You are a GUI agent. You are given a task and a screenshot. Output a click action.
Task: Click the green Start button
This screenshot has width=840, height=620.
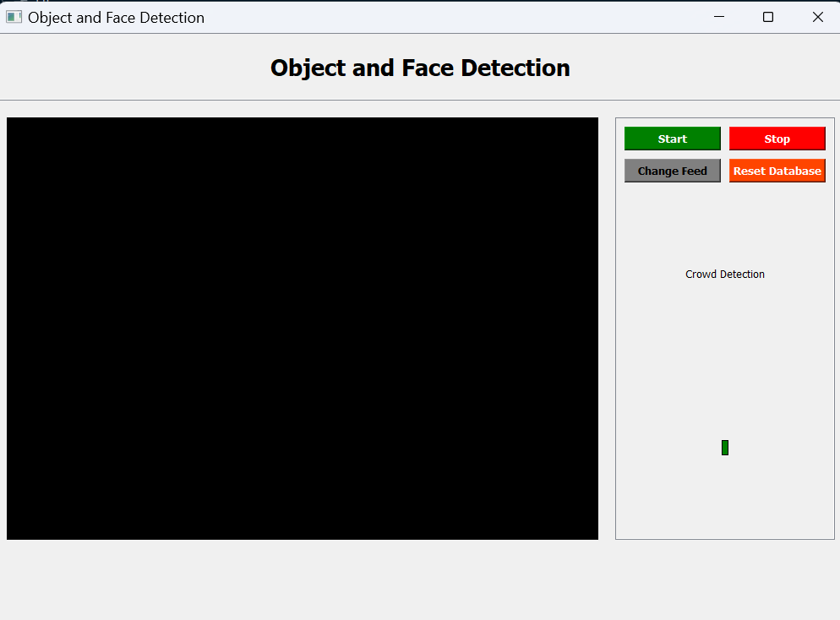click(x=672, y=138)
